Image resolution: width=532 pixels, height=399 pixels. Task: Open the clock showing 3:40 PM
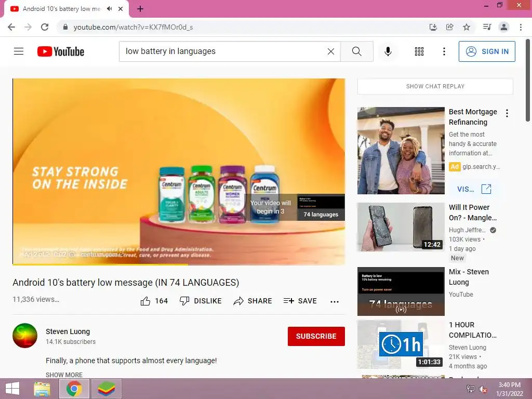tap(510, 389)
